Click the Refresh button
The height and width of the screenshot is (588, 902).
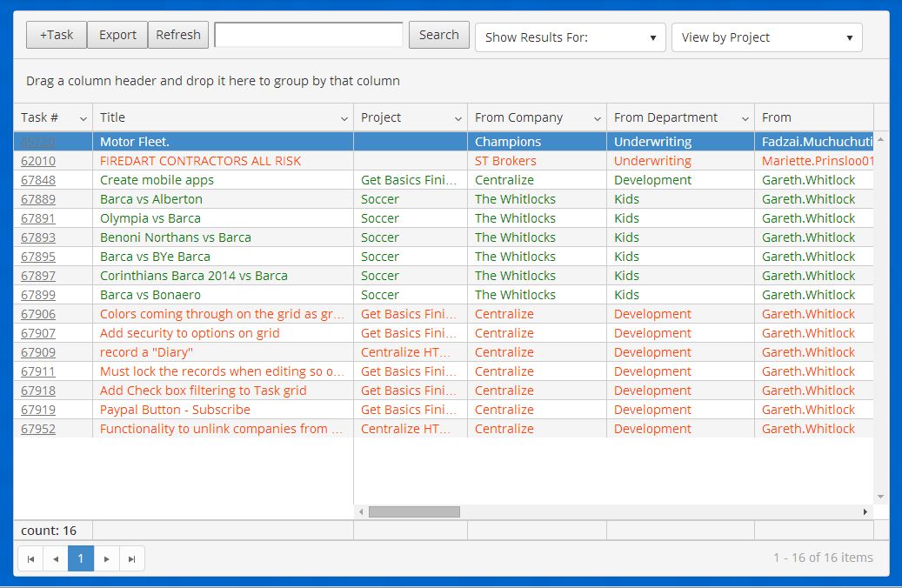coord(178,35)
